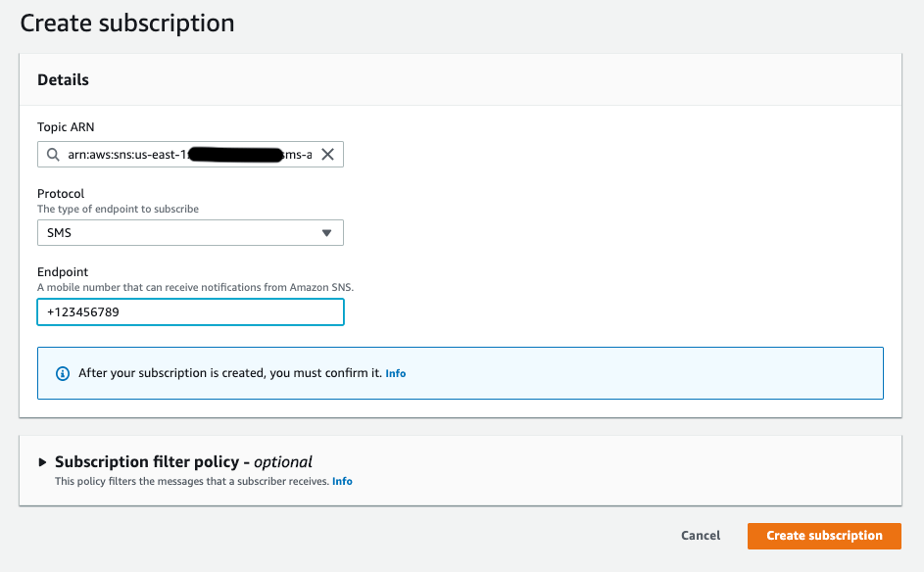Click the Endpoint field label
Viewport: 924px width, 572px height.
tap(63, 271)
